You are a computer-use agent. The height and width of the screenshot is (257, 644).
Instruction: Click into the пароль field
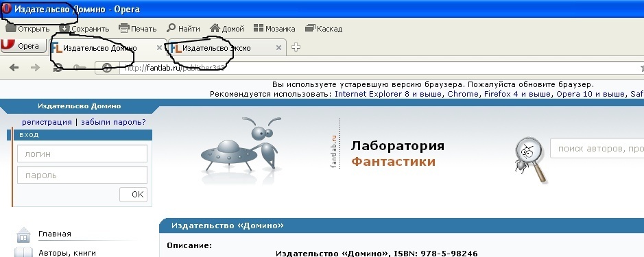pos(82,175)
